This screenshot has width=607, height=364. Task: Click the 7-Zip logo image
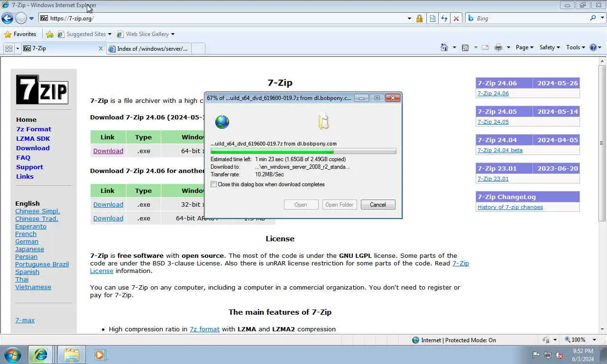click(x=42, y=89)
